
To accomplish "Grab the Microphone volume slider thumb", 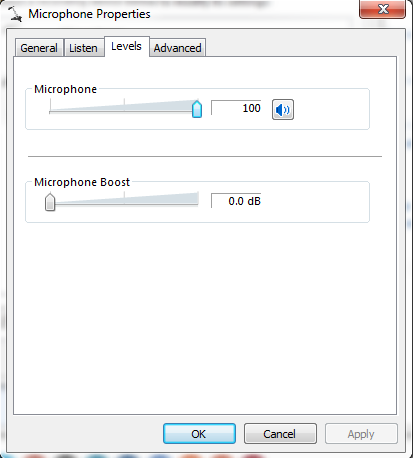I will coord(197,109).
